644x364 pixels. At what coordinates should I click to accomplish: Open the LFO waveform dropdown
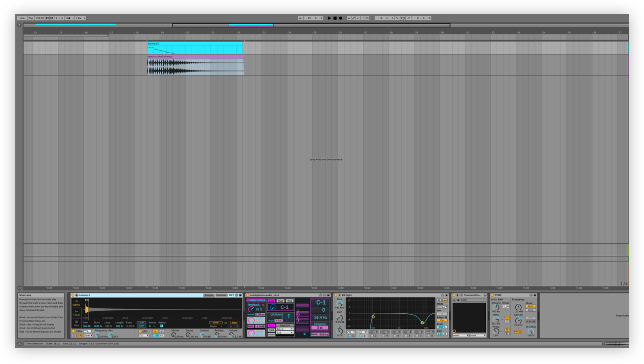coord(144,336)
